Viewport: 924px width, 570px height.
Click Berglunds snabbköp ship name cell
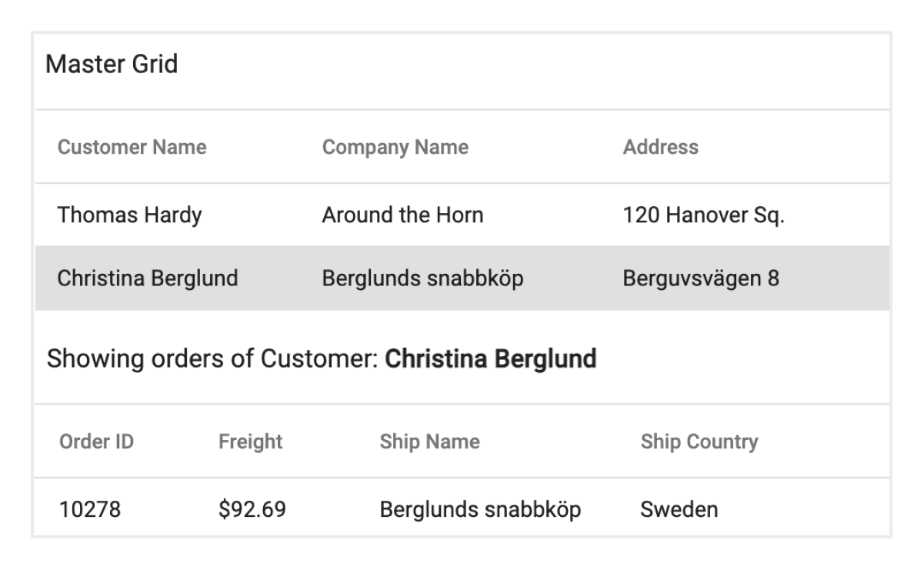pyautogui.click(x=480, y=508)
